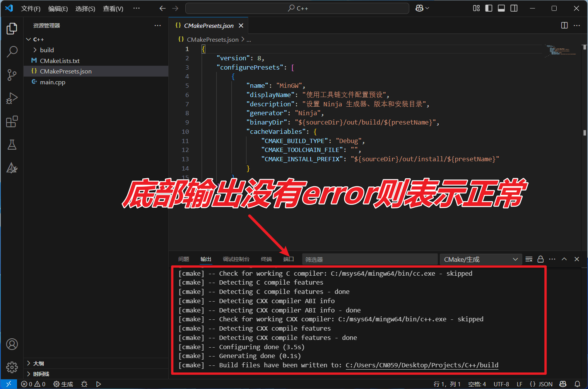Expand the 大纲 outline section

[38, 363]
